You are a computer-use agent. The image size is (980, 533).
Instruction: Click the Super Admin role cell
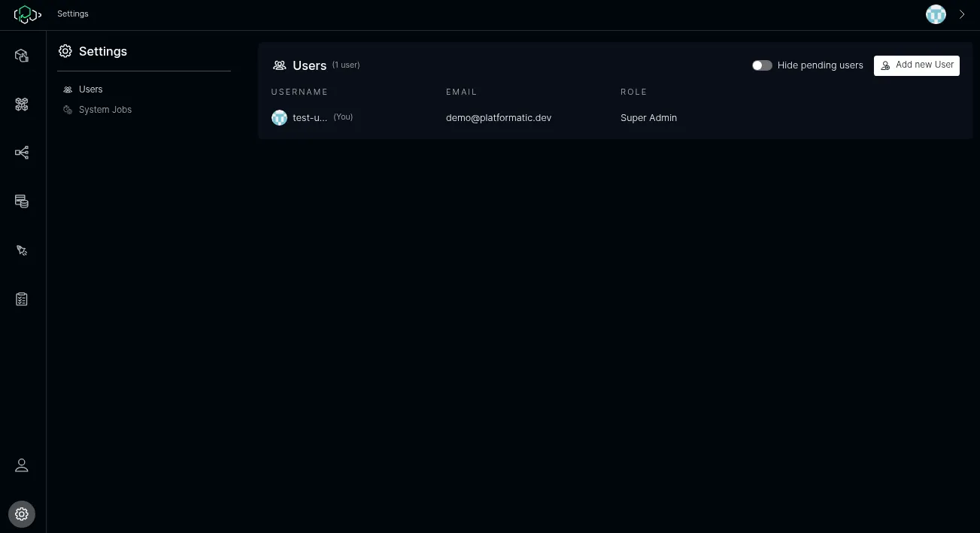(648, 118)
